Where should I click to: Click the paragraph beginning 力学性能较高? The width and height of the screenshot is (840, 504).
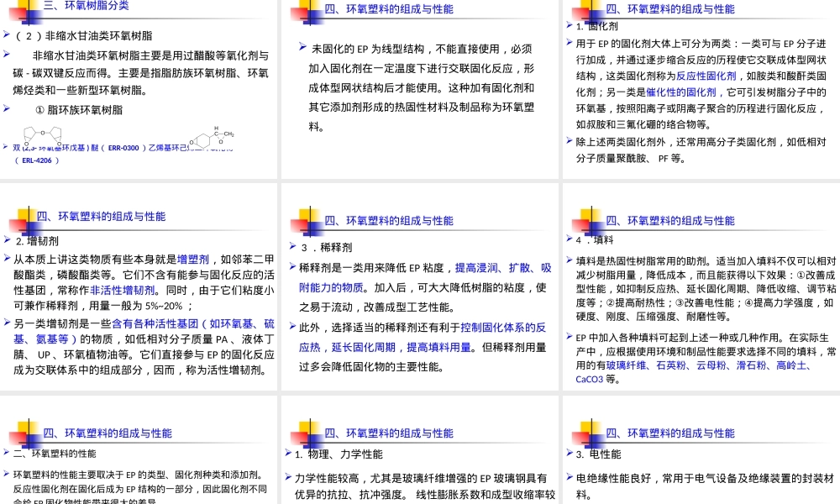point(424,486)
